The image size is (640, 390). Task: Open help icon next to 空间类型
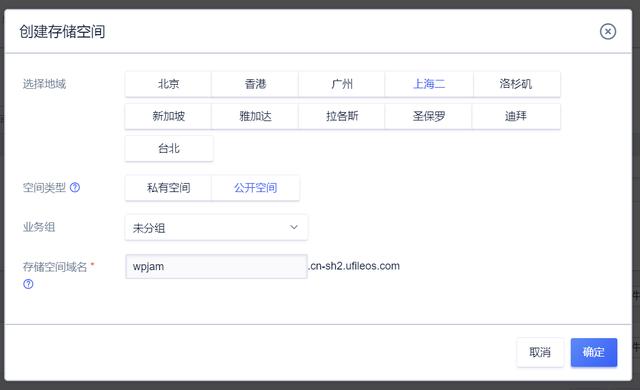tap(75, 187)
